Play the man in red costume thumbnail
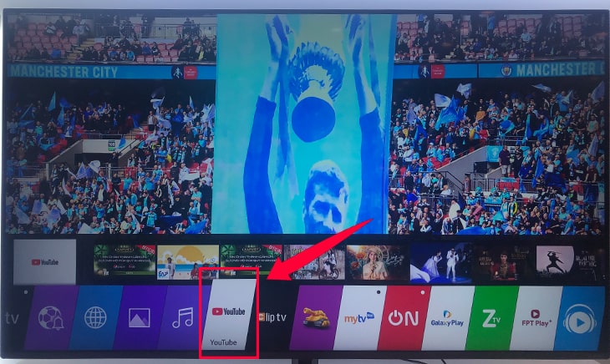Image resolution: width=610 pixels, height=364 pixels. [x=504, y=263]
